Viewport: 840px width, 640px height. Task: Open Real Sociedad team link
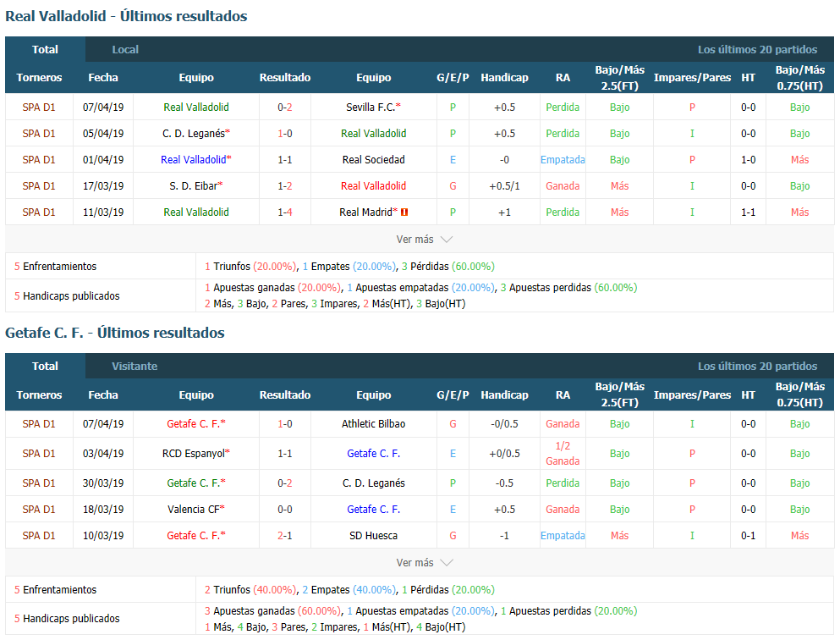pos(373,160)
